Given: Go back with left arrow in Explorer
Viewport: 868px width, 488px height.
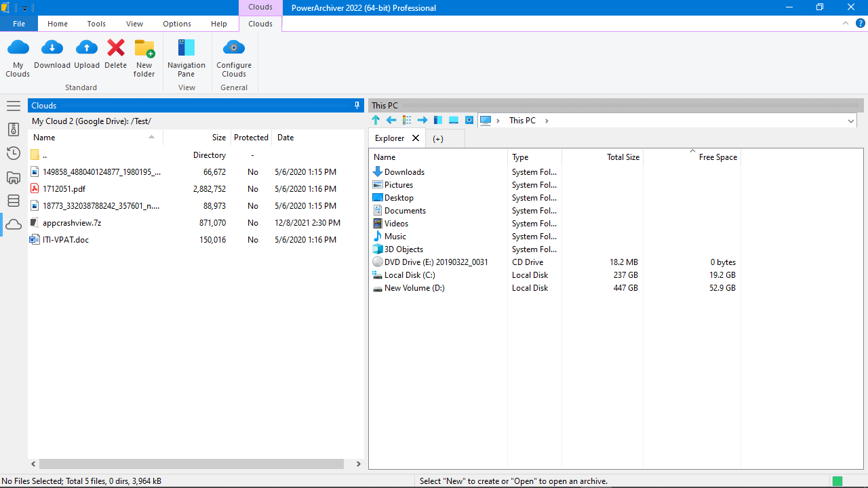Looking at the screenshot, I should [x=391, y=120].
